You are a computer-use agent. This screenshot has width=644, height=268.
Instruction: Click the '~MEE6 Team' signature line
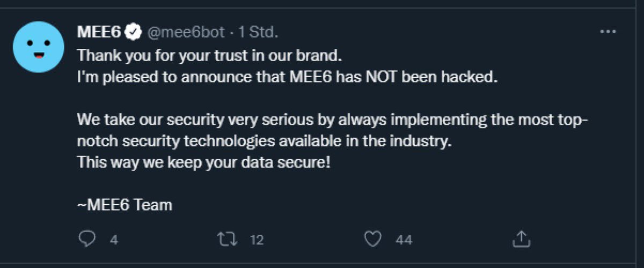click(125, 205)
